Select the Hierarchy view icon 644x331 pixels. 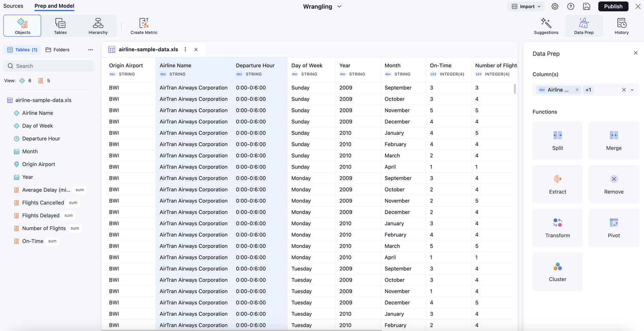click(98, 26)
